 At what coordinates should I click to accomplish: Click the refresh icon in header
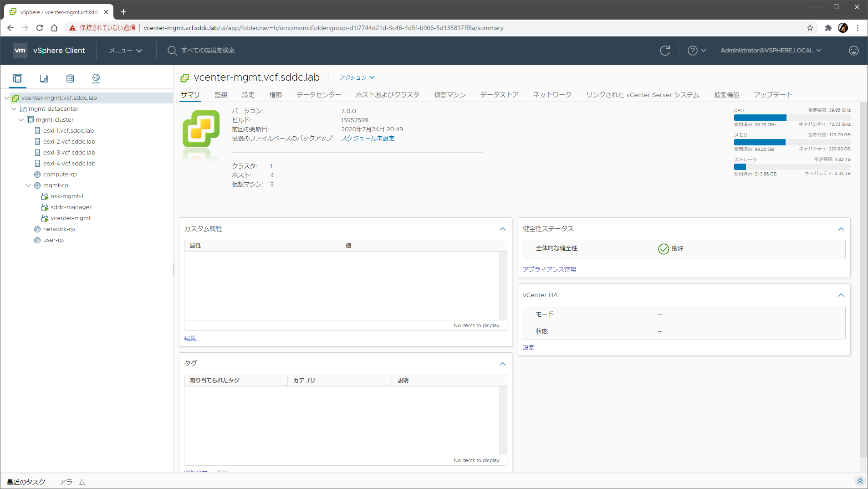click(665, 51)
